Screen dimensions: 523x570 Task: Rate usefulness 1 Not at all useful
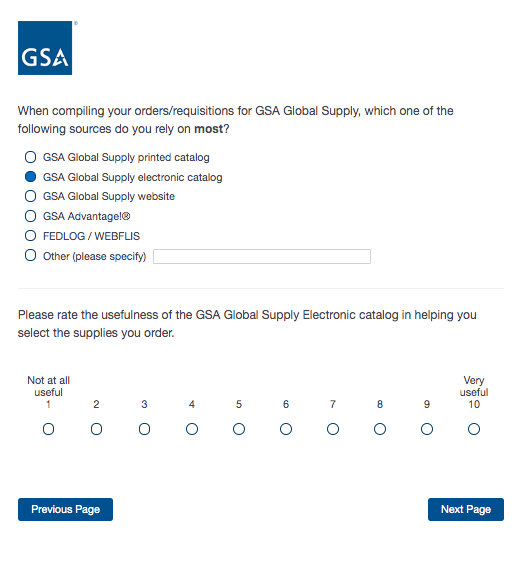[x=48, y=429]
